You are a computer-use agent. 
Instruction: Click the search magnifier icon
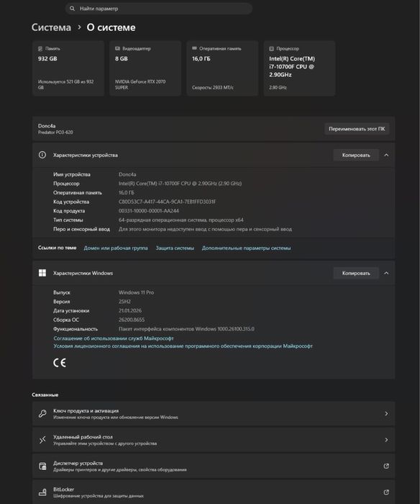tap(72, 9)
